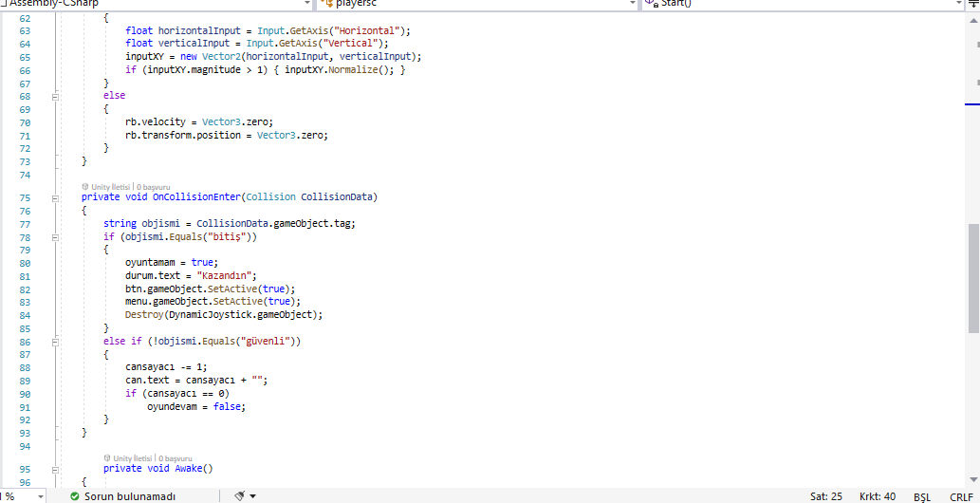Click the Krkt: 40 column indicator
Image resolution: width=980 pixels, height=503 pixels.
point(877,496)
